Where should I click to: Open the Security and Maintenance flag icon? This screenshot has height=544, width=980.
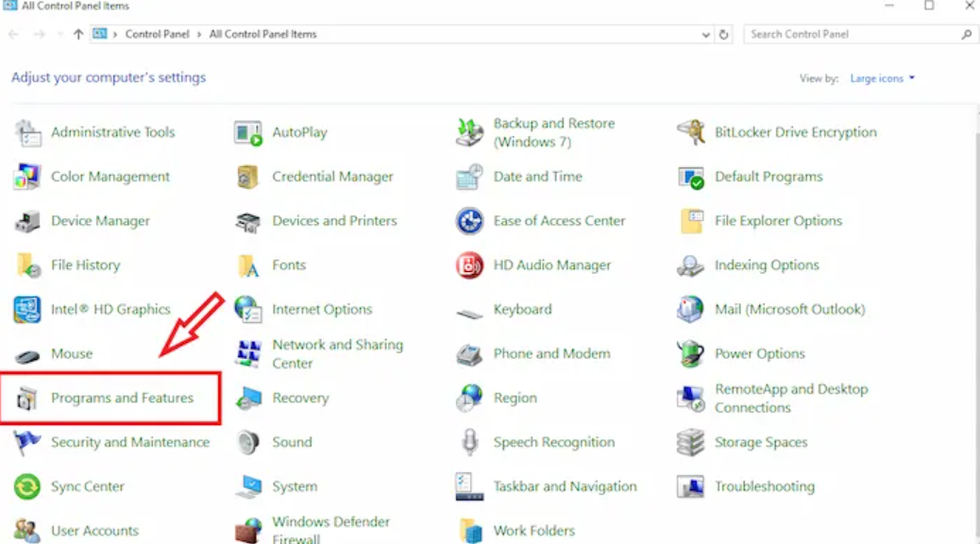(27, 443)
